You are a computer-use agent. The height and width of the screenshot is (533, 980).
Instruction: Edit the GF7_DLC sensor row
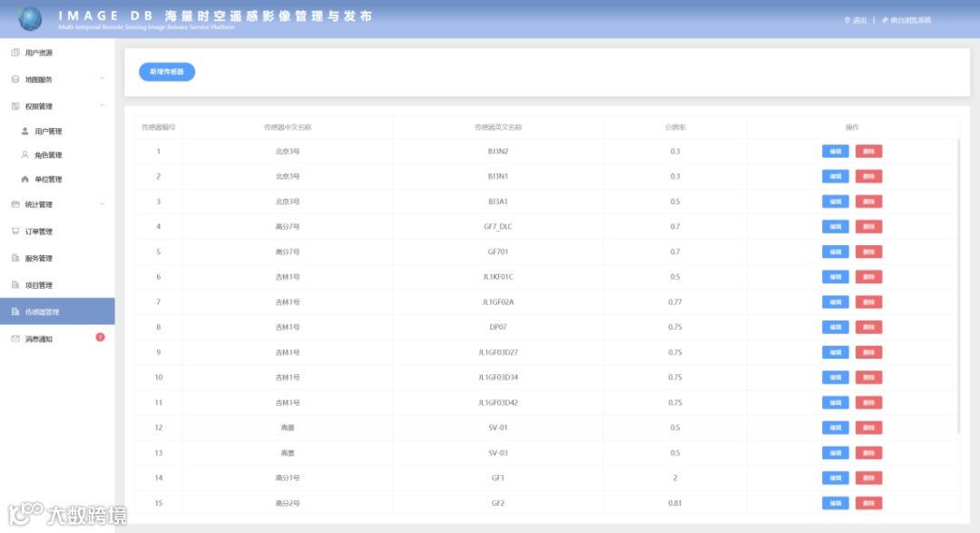point(836,226)
